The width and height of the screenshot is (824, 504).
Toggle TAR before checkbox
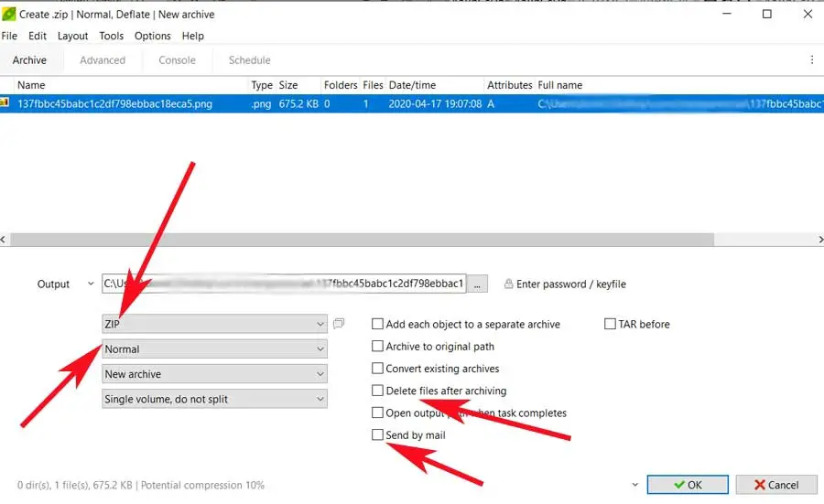click(610, 324)
